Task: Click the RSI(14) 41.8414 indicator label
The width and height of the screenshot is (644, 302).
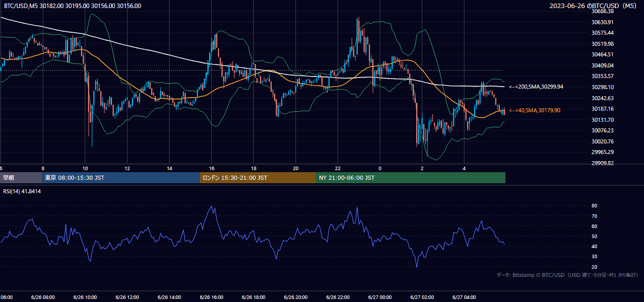Action: coord(22,191)
